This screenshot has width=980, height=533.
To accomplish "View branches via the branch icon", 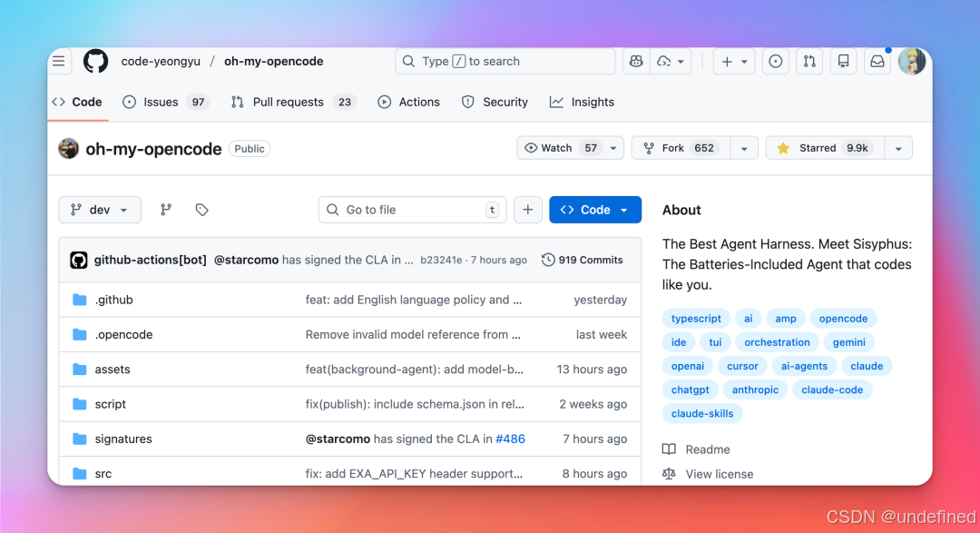I will coord(166,210).
